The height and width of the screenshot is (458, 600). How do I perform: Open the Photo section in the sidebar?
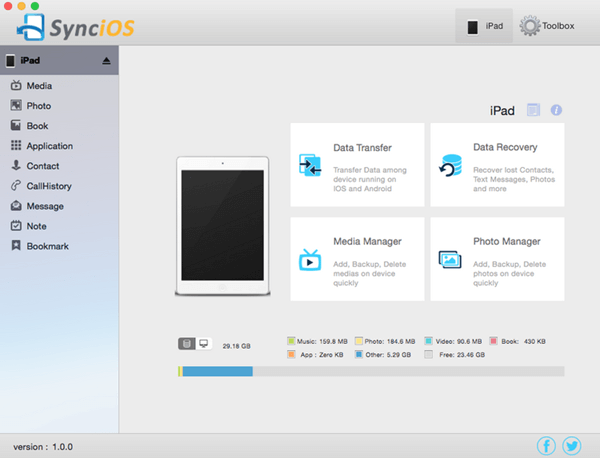[39, 106]
